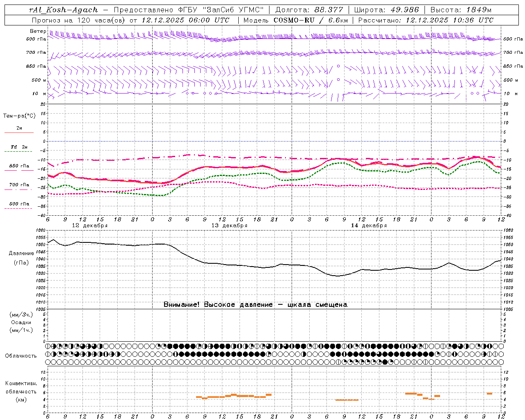Click the 13 декабря date label

(229, 226)
